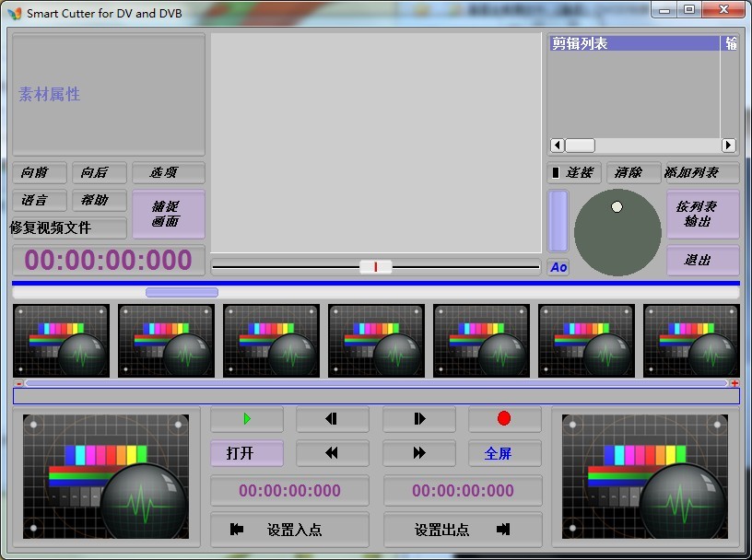Step forward one frame
Screen dimensions: 752x560
coord(419,419)
